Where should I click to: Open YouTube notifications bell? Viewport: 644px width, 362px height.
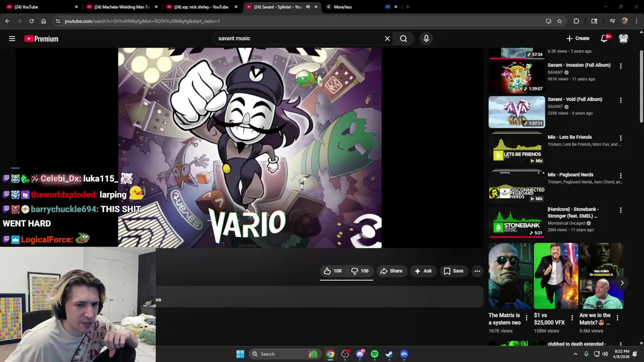click(604, 39)
